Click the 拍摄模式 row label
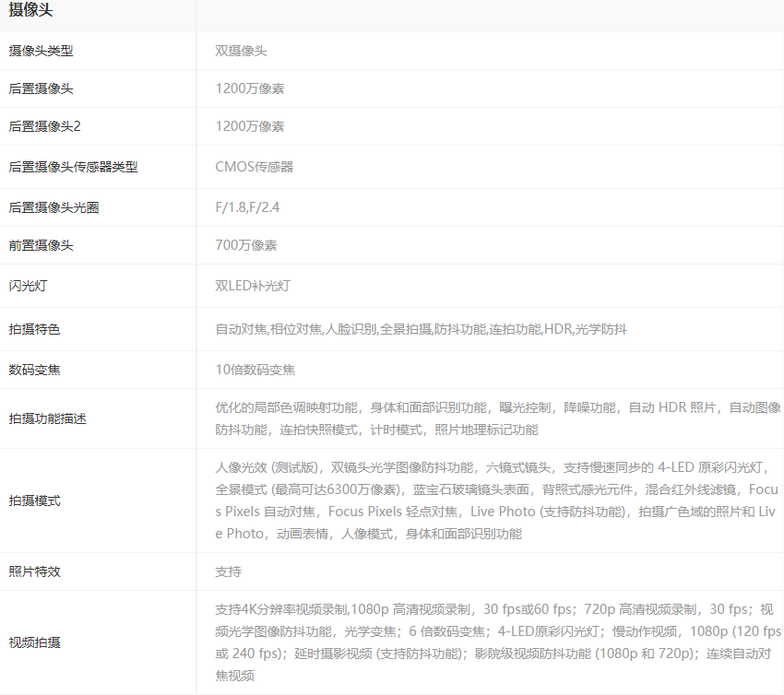784x695 pixels. 34,501
